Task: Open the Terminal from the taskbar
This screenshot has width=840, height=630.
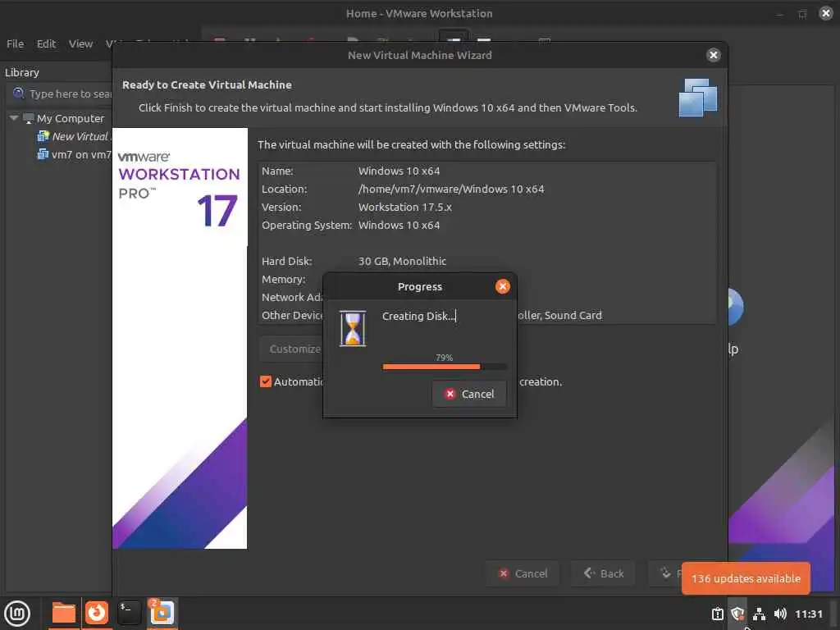Action: tap(129, 613)
